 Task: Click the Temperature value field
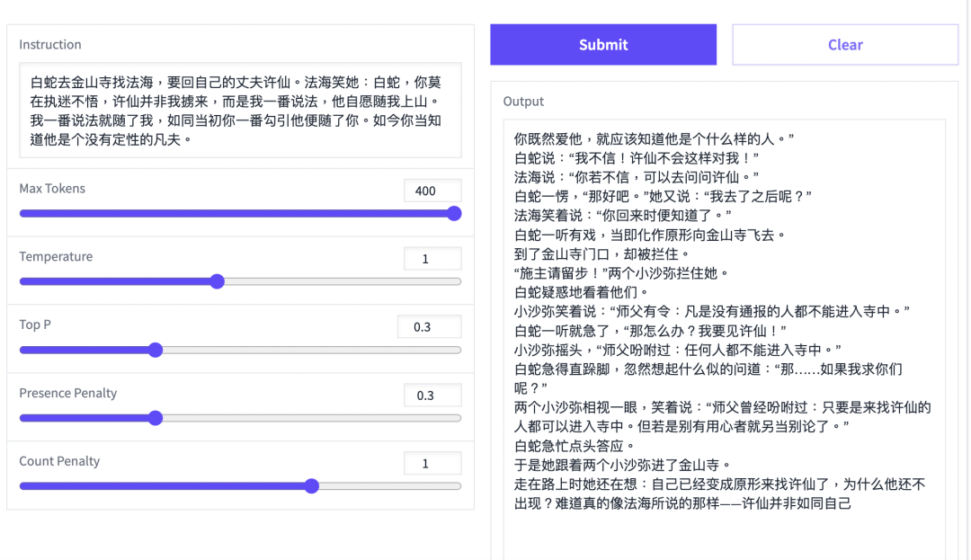(432, 259)
